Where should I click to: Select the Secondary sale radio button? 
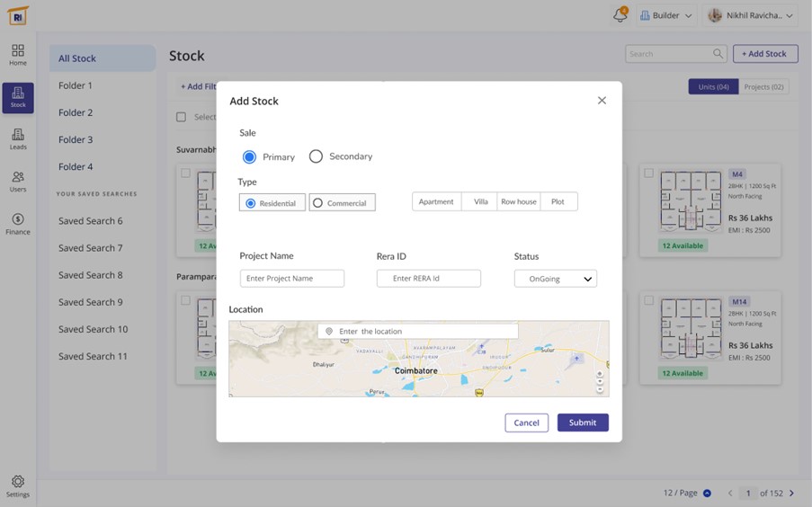pyautogui.click(x=316, y=156)
